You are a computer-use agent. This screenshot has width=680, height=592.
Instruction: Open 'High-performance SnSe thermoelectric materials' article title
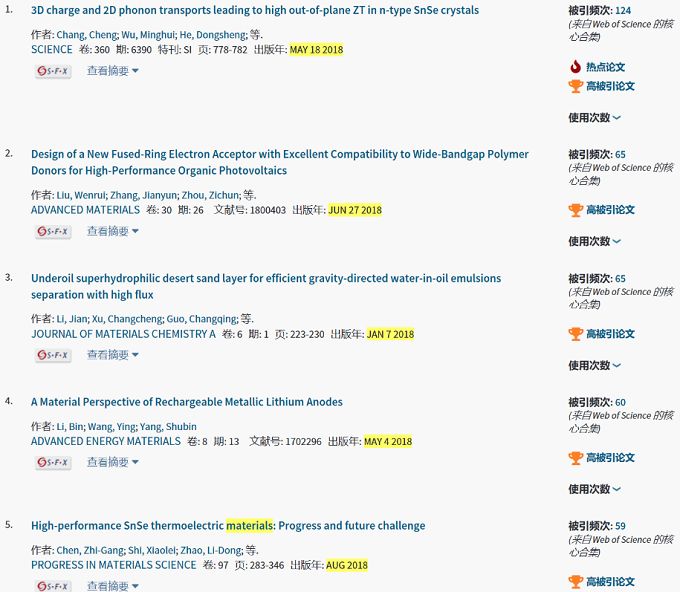pos(228,526)
